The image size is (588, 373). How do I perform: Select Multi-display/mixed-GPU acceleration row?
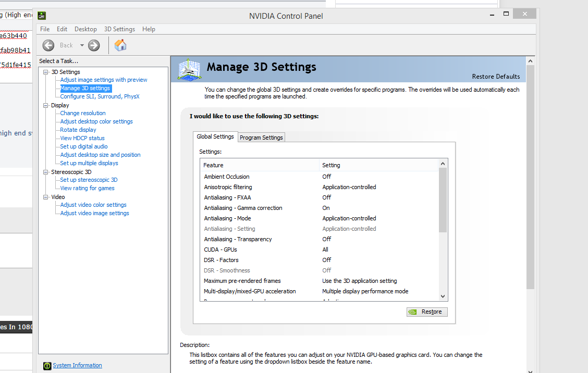coord(319,291)
